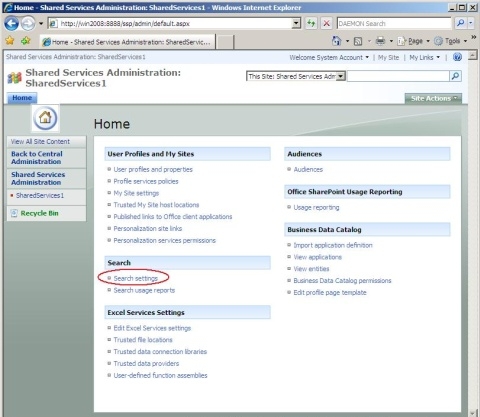The width and height of the screenshot is (480, 417).
Task: Click the browser search magnifier icon
Action: [x=460, y=23]
